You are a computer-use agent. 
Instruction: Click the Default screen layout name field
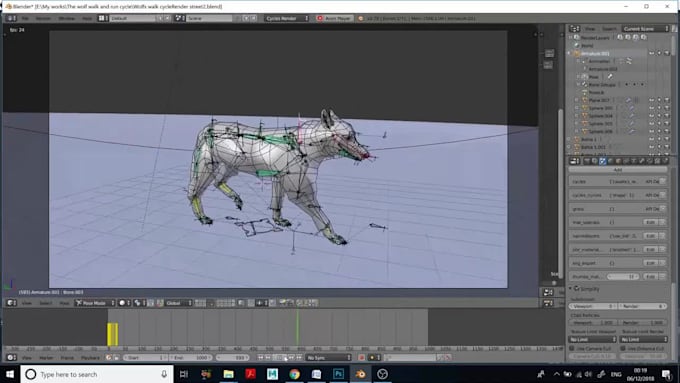click(132, 18)
